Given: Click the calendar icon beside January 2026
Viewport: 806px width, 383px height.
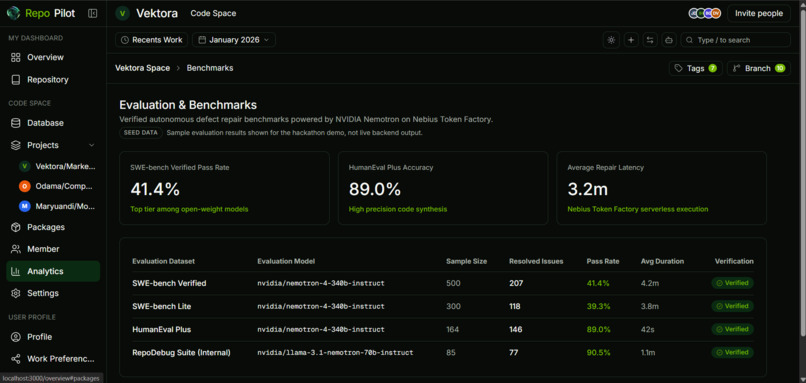Looking at the screenshot, I should 203,40.
